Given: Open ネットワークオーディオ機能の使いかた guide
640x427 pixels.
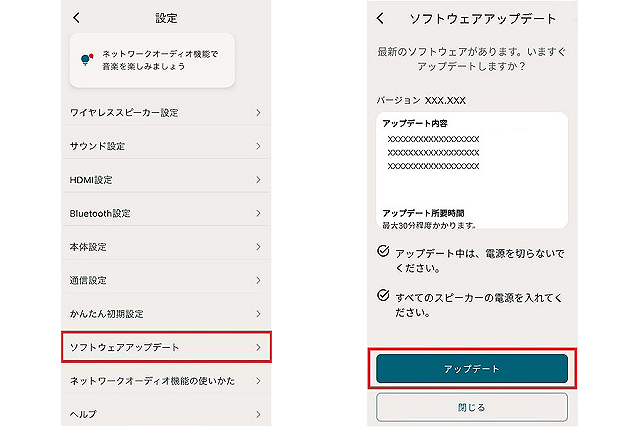Looking at the screenshot, I should coord(165,381).
